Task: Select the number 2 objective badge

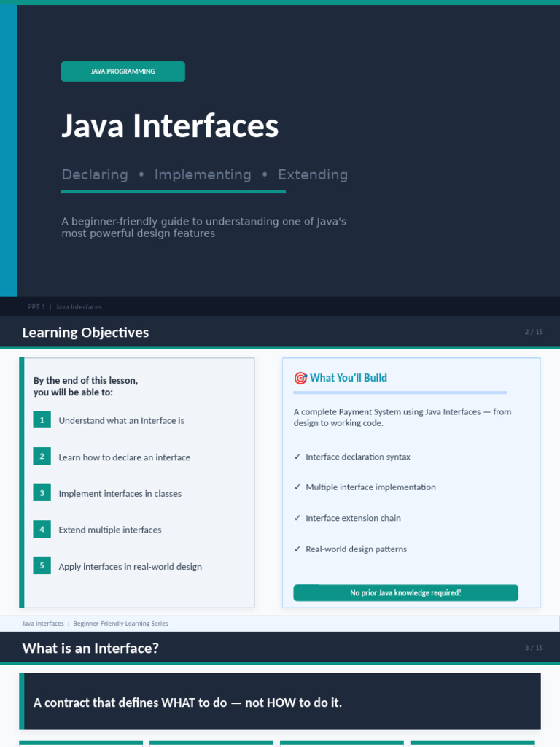Action: click(x=42, y=457)
